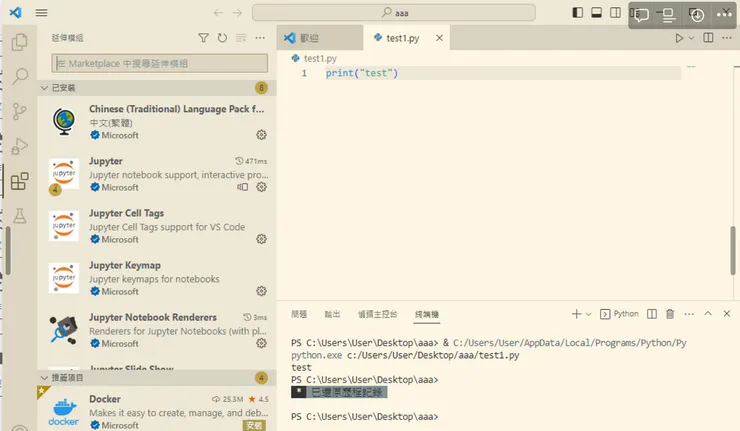Screen dimensions: 740x431
Task: Focus the Marketplace extension search field
Action: coord(160,63)
